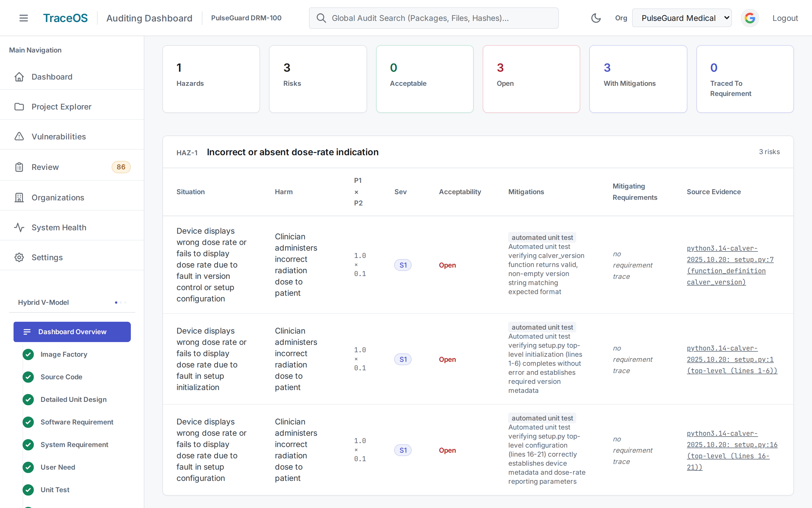This screenshot has height=508, width=812.
Task: Click the Project Explorer folder icon
Action: click(x=19, y=107)
